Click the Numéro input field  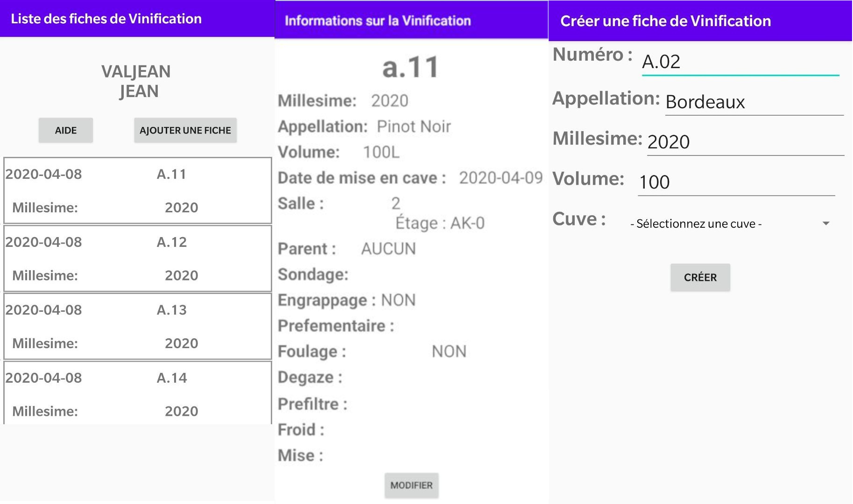740,62
